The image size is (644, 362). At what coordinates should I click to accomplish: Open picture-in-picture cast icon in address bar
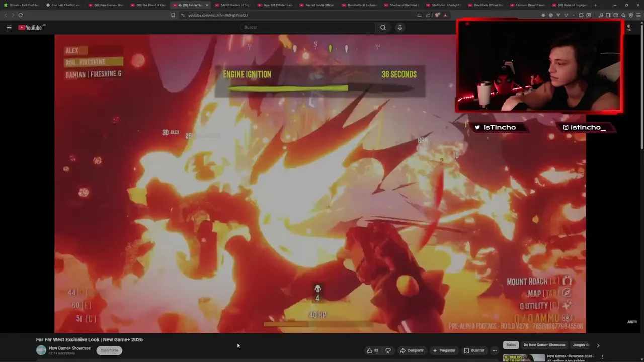pyautogui.click(x=420, y=15)
